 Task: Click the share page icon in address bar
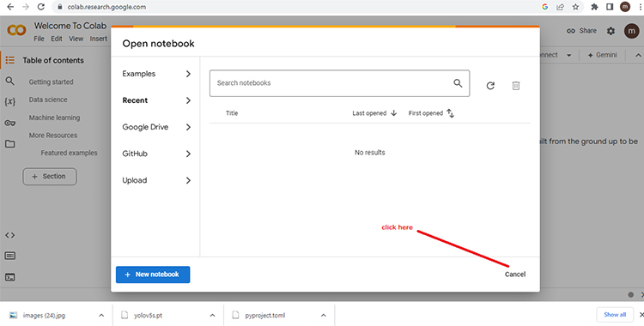[560, 7]
